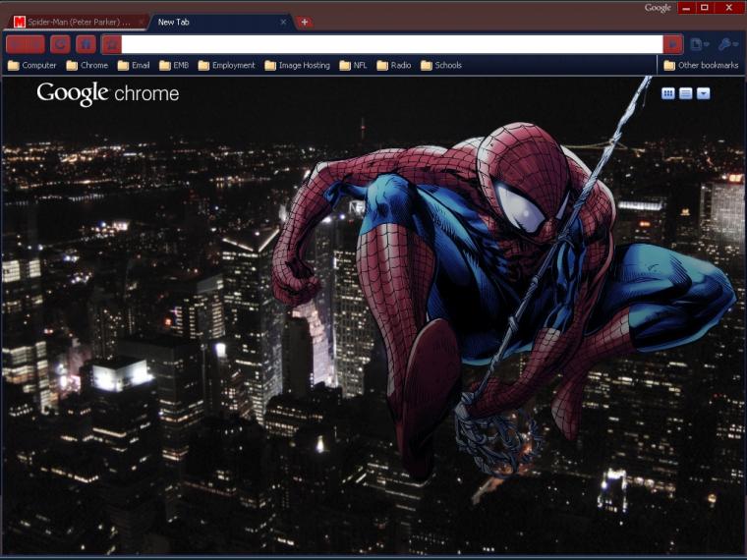The image size is (747, 560).
Task: Open the Email bookmarks folder
Action: click(x=134, y=65)
